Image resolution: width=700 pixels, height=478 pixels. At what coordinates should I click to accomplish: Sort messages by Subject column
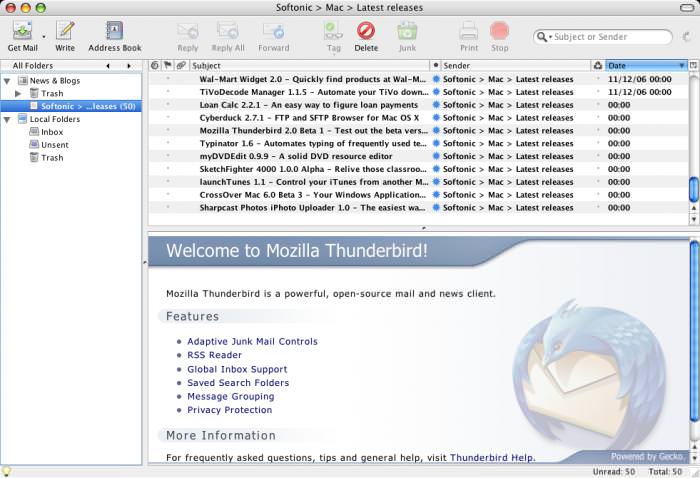(x=309, y=66)
